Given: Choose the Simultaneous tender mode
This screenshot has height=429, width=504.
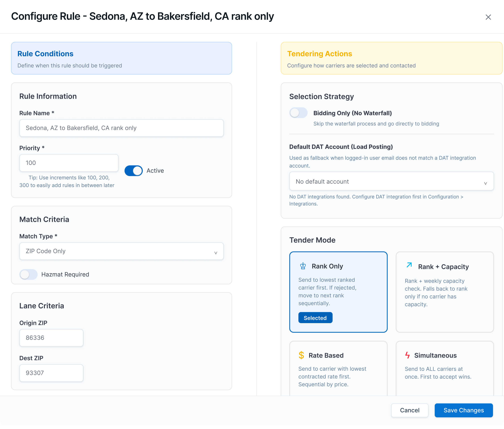Looking at the screenshot, I should click(x=445, y=368).
